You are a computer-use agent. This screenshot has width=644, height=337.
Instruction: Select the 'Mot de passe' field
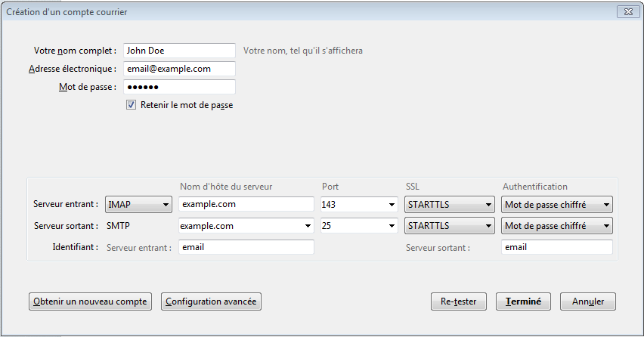click(179, 87)
